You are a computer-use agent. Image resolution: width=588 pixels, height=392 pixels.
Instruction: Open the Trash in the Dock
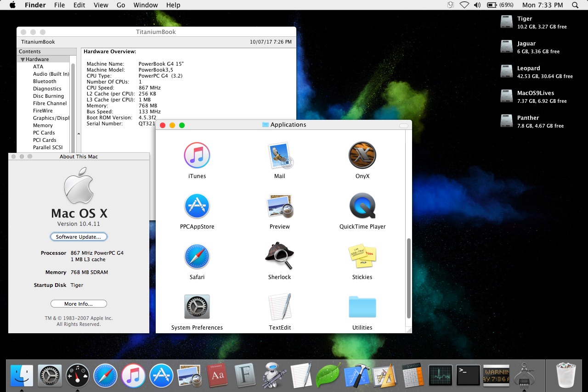click(x=565, y=375)
